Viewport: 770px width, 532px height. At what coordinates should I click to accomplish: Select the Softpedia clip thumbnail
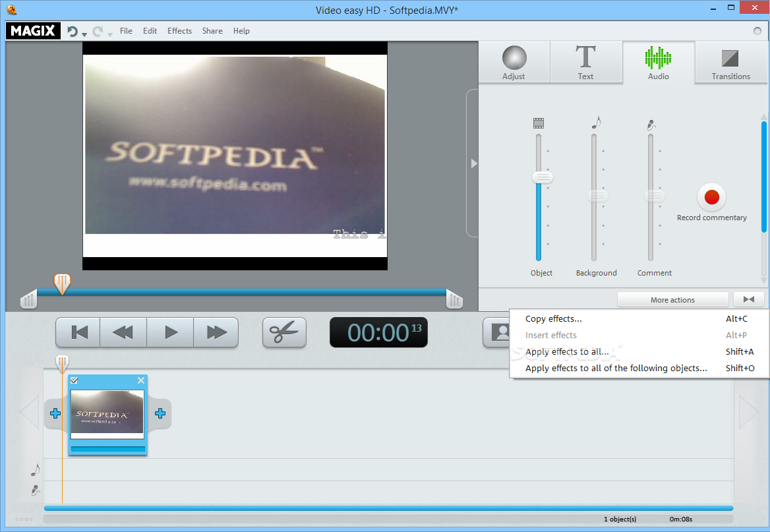[107, 414]
